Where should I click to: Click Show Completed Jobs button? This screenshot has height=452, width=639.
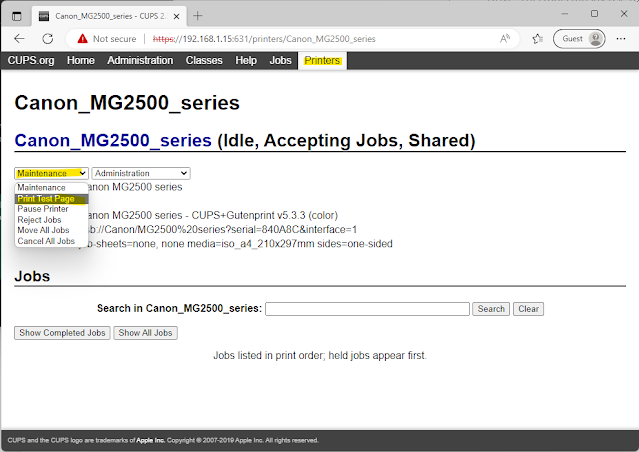point(62,333)
